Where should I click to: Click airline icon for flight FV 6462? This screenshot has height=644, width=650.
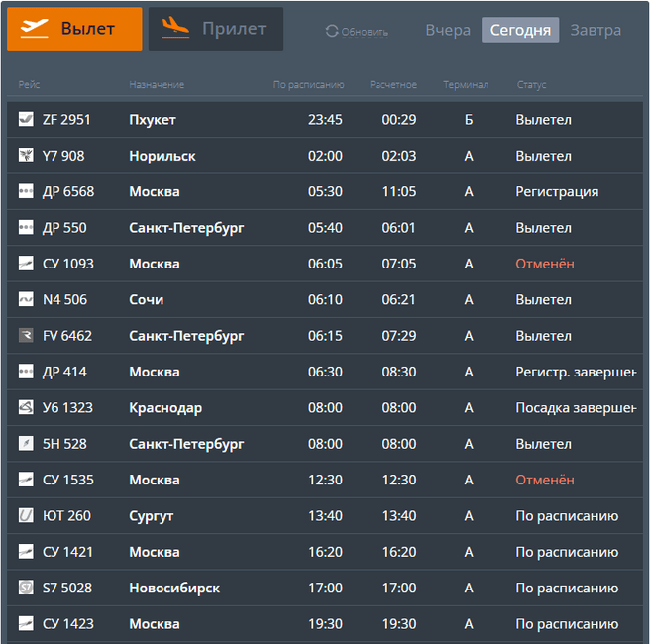tap(26, 336)
